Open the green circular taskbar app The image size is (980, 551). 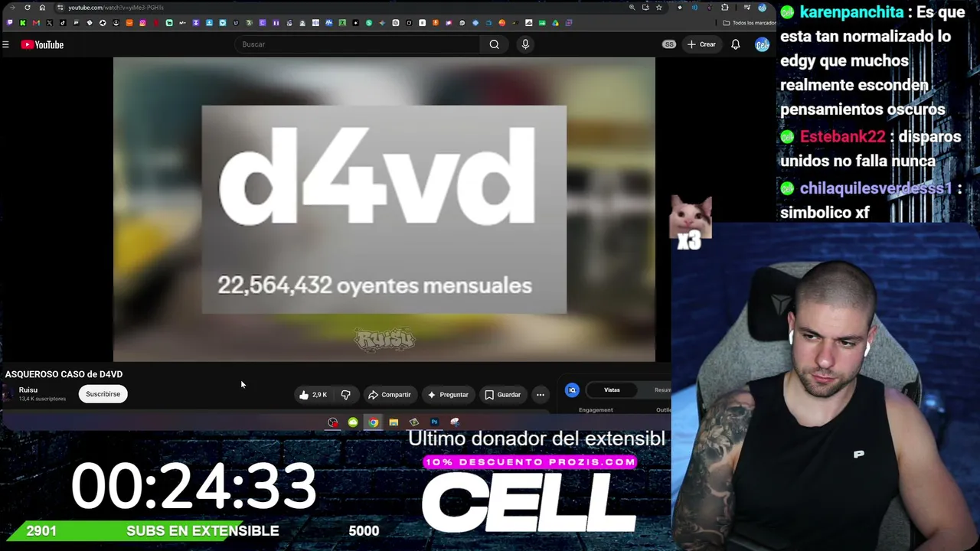(x=353, y=422)
